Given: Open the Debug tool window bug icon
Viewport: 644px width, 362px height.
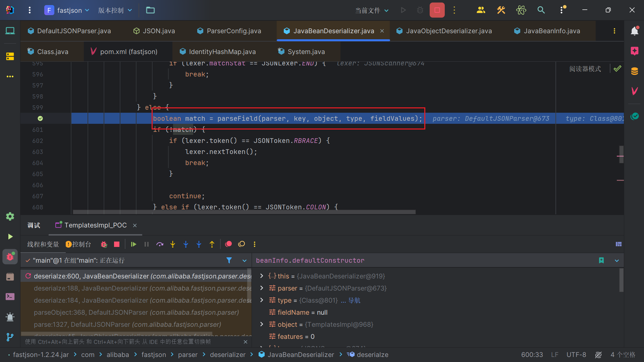Looking at the screenshot, I should click(10, 257).
